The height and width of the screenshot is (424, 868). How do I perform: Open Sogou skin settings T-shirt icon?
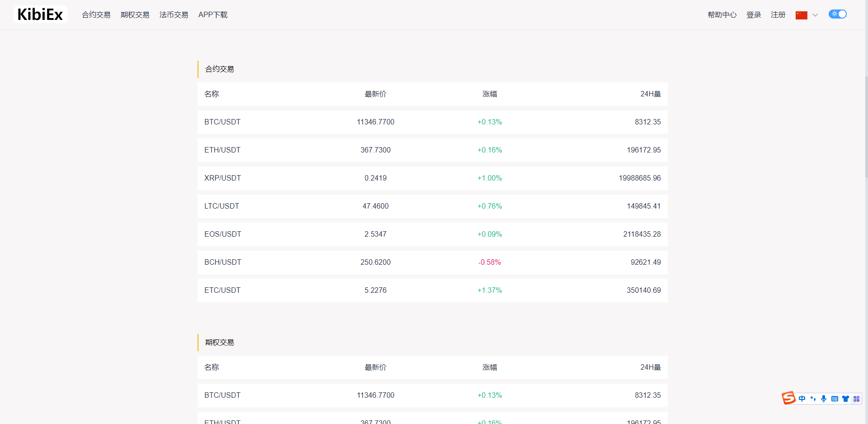tap(846, 399)
